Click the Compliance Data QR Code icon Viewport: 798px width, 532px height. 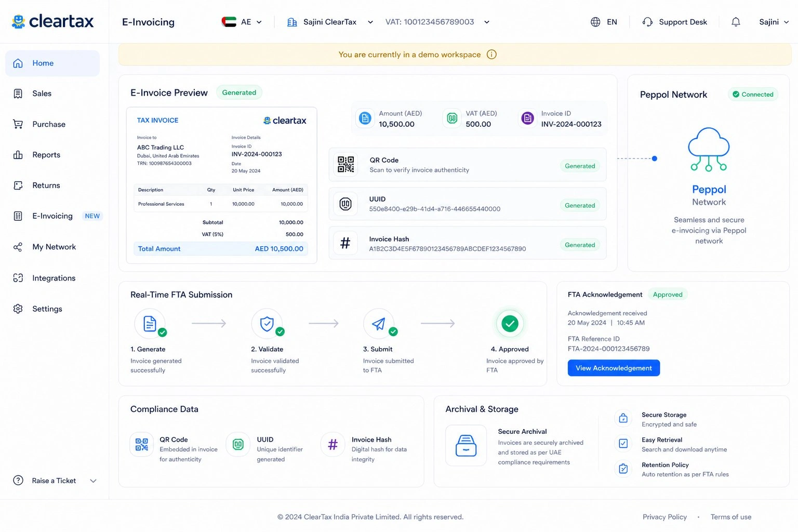[x=142, y=444]
